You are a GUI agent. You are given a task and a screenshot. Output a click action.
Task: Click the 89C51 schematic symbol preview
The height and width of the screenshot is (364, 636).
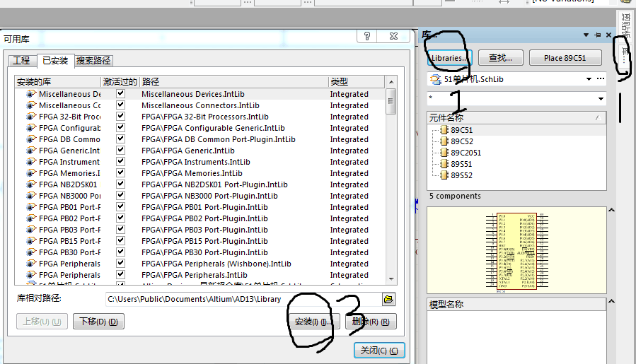516,252
